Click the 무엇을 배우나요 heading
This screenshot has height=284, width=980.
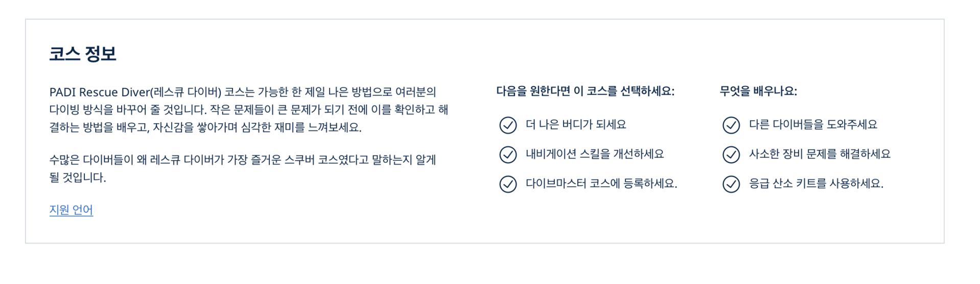[758, 91]
